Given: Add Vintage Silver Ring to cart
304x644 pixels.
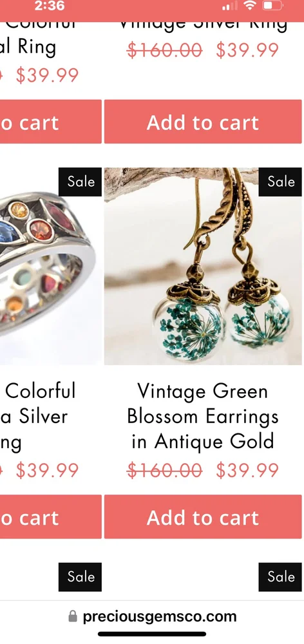Looking at the screenshot, I should (x=203, y=122).
